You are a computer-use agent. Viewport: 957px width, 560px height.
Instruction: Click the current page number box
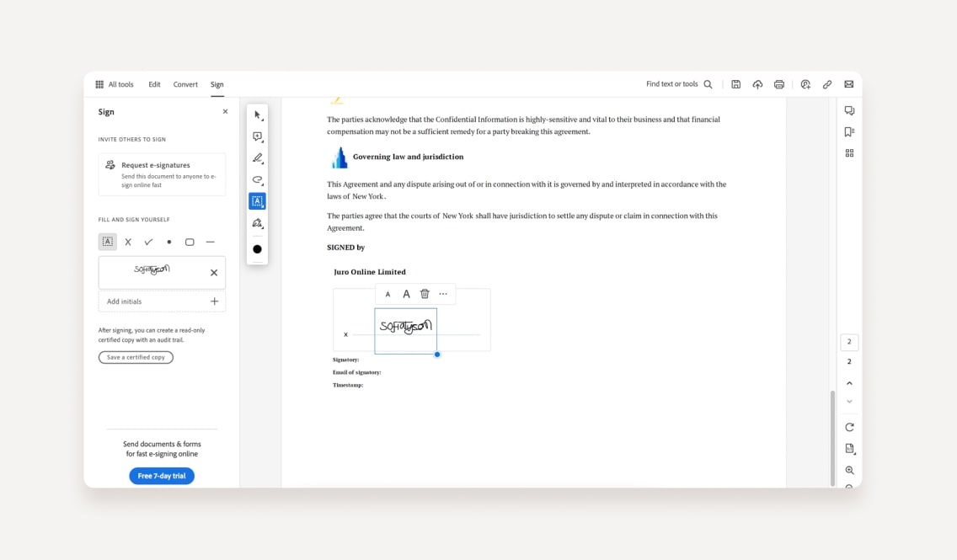click(849, 342)
